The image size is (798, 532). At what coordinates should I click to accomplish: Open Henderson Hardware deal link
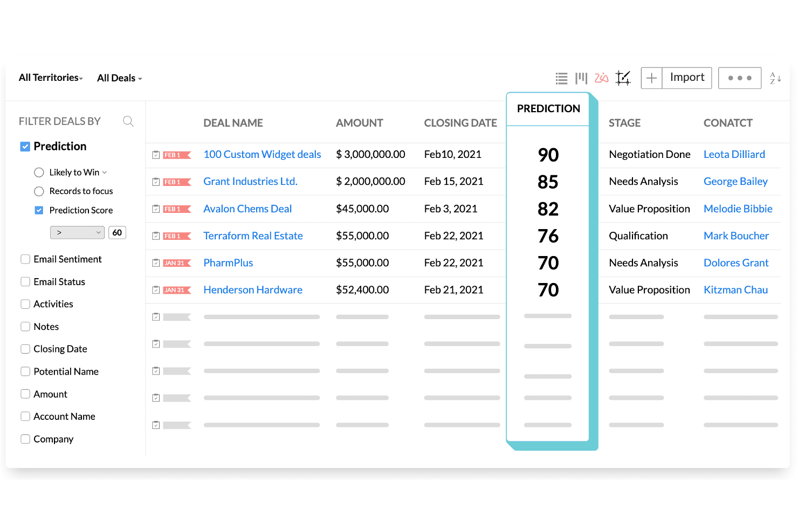pyautogui.click(x=253, y=290)
